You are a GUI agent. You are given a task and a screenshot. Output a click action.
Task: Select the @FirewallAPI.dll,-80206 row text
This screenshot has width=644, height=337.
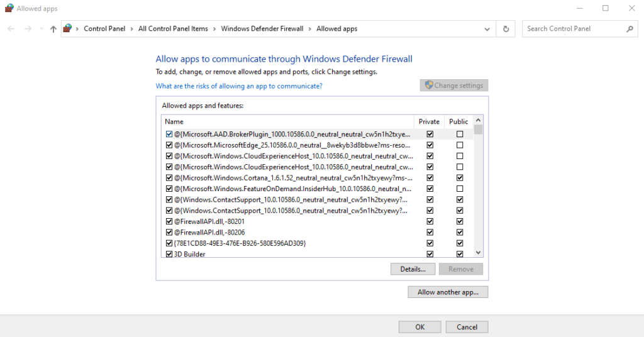pyautogui.click(x=209, y=233)
